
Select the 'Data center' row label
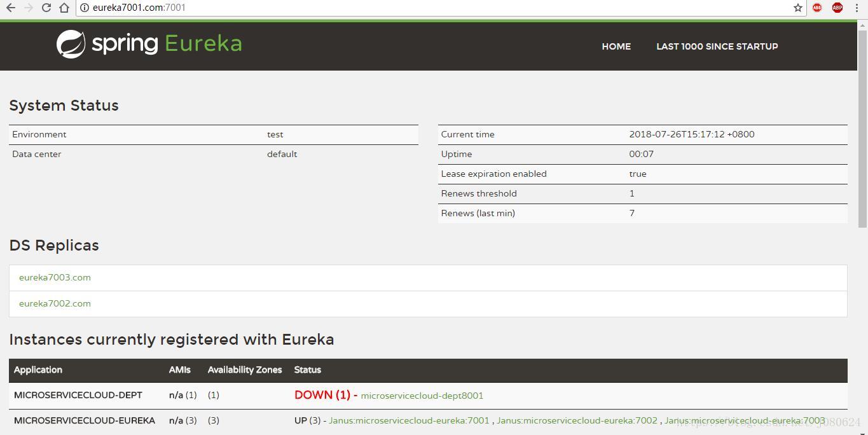[37, 155]
